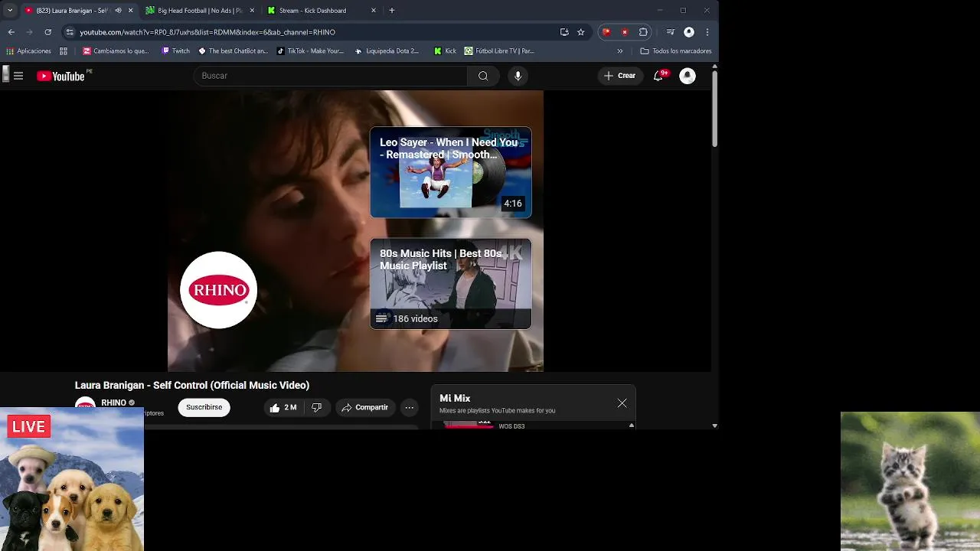Open Leo Sayer When I Need You card

451,172
